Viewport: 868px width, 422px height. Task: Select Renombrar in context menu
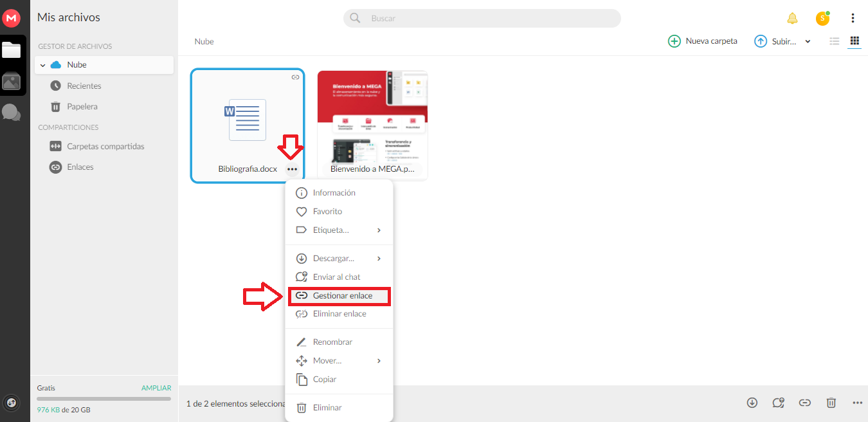[339, 342]
